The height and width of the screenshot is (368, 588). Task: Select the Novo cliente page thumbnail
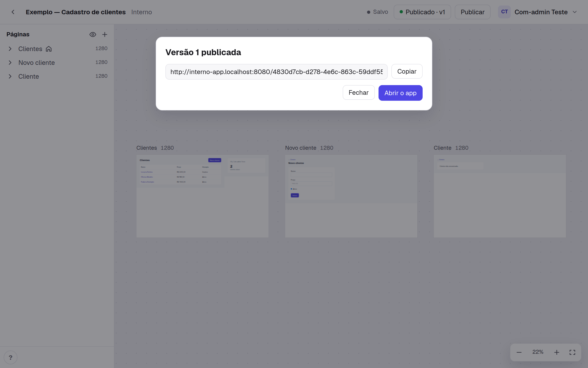point(351,196)
